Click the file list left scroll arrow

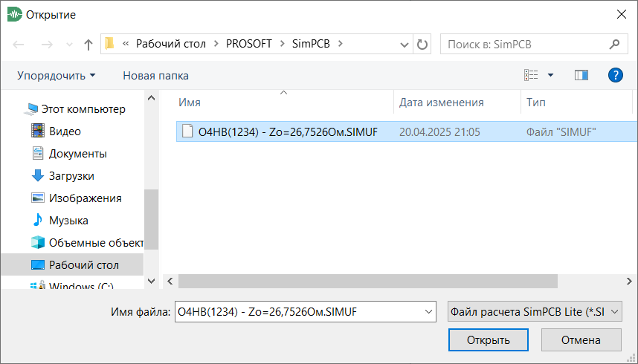[170, 281]
